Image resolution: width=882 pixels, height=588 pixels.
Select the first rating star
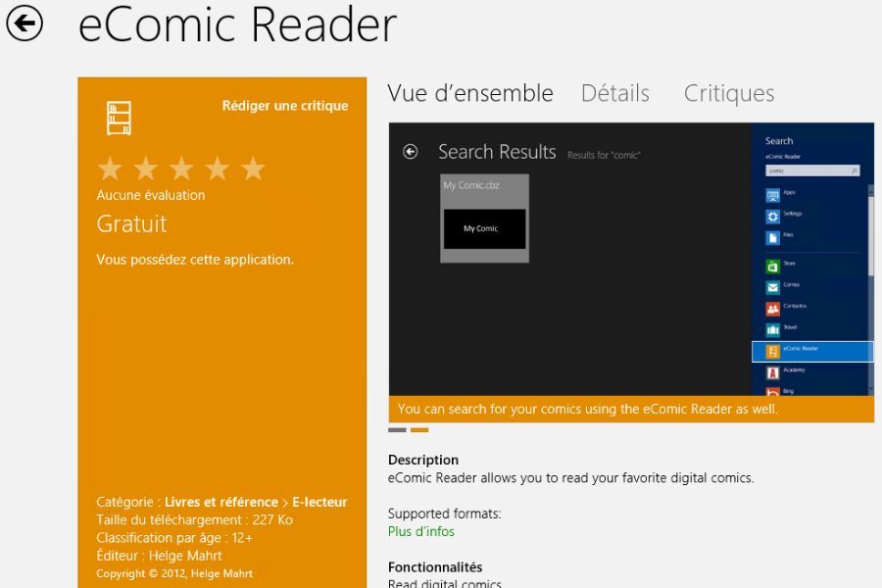tap(110, 169)
